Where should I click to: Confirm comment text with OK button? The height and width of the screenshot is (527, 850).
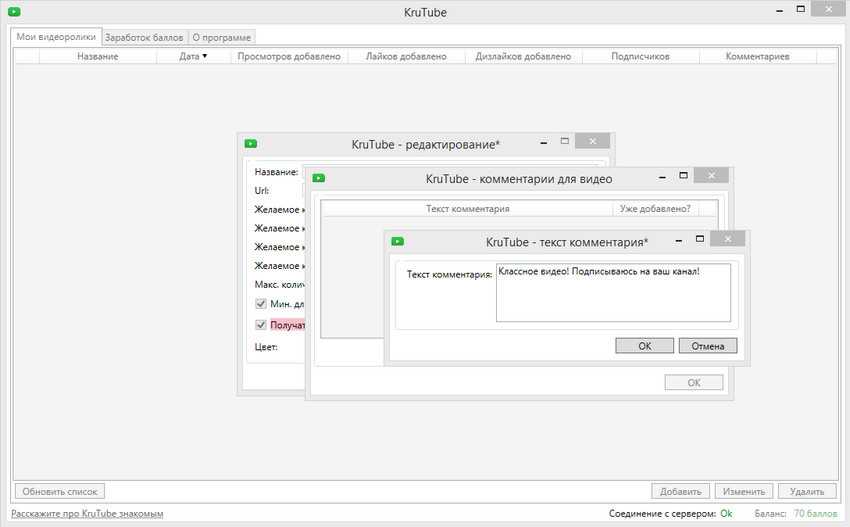tap(644, 346)
